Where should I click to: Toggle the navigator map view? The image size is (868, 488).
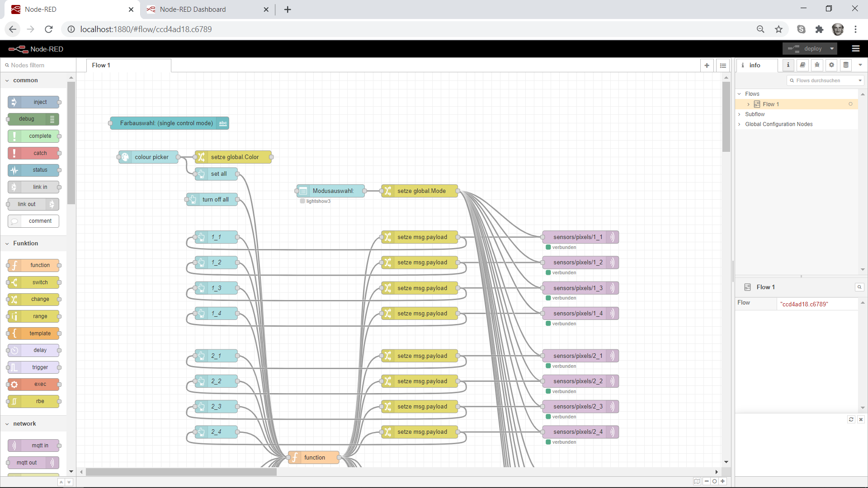point(697,481)
